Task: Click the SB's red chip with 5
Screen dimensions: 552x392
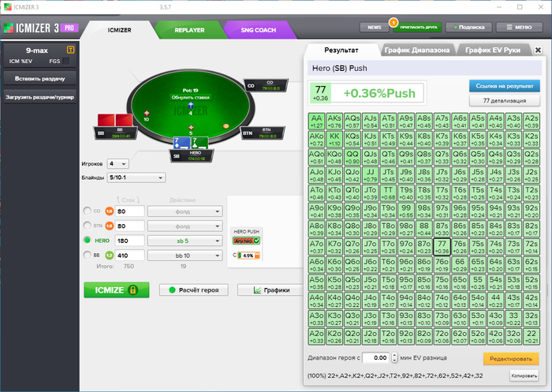Action: [191, 128]
